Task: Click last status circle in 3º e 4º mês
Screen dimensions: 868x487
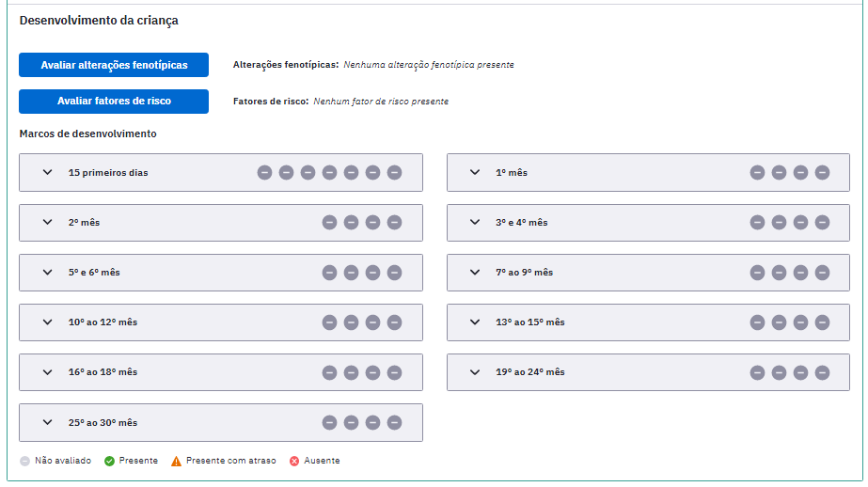Action: [822, 223]
